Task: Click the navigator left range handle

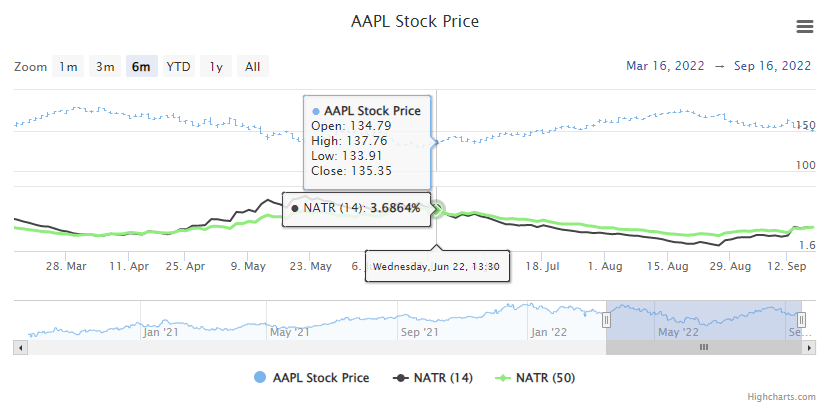Action: pyautogui.click(x=606, y=320)
